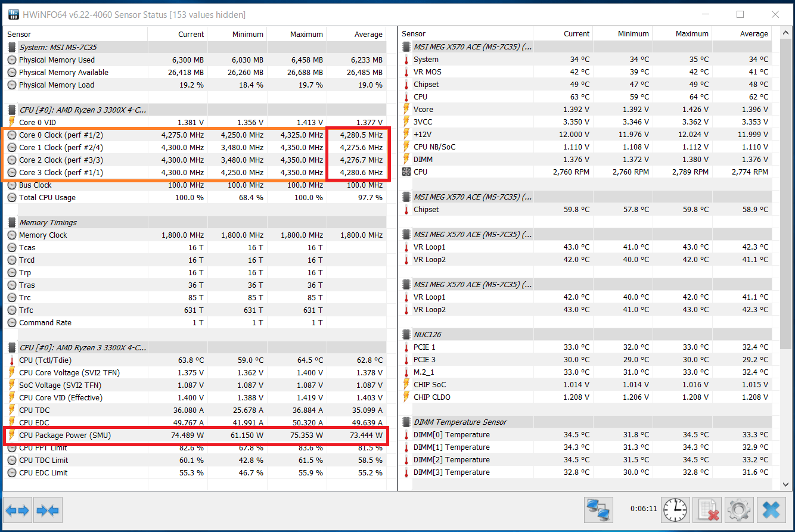Select the Trfc timing row
This screenshot has width=795, height=532.
pyautogui.click(x=195, y=310)
